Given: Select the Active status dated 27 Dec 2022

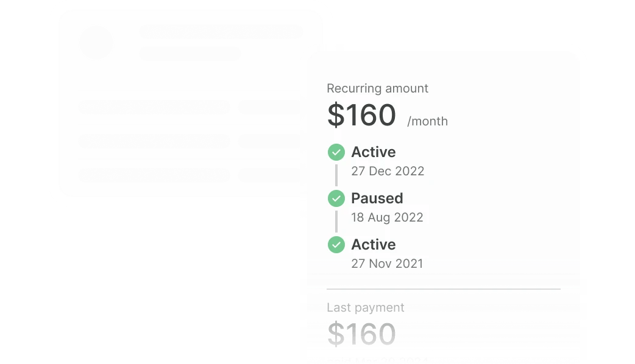Looking at the screenshot, I should [x=373, y=152].
